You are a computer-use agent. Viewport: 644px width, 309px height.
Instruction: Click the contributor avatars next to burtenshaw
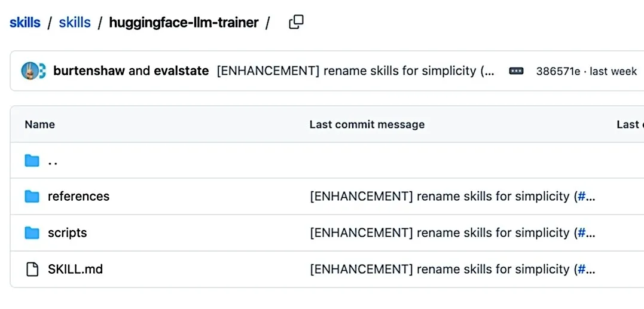tap(33, 71)
